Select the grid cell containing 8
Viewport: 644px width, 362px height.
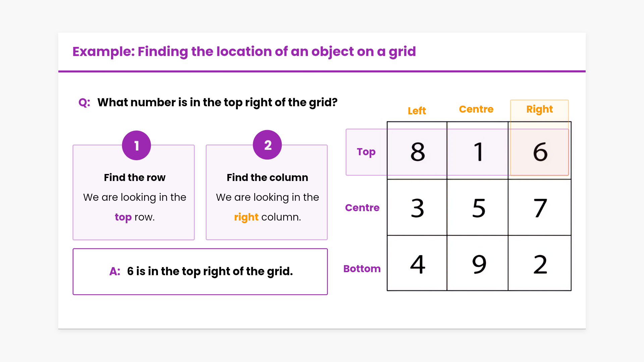pos(417,152)
